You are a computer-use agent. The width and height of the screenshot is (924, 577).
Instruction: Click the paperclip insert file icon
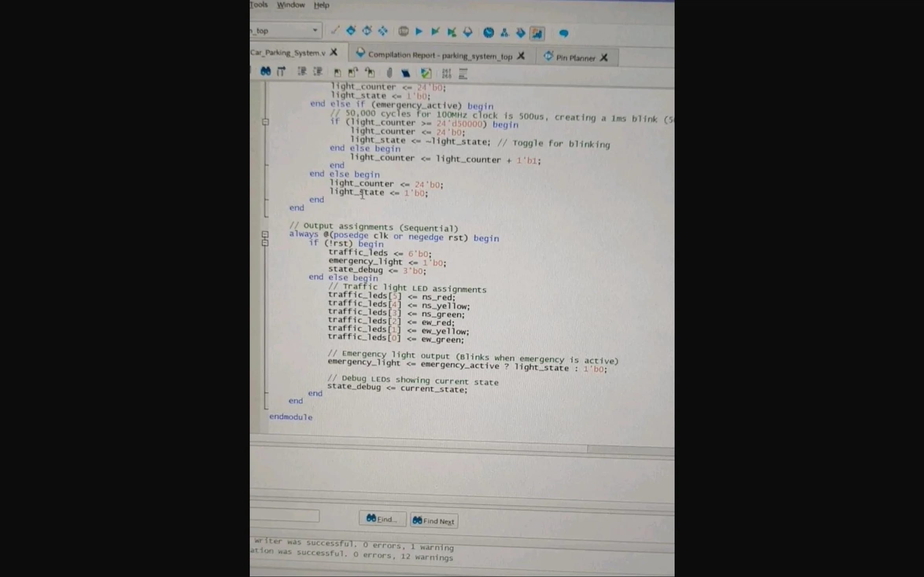coord(389,73)
